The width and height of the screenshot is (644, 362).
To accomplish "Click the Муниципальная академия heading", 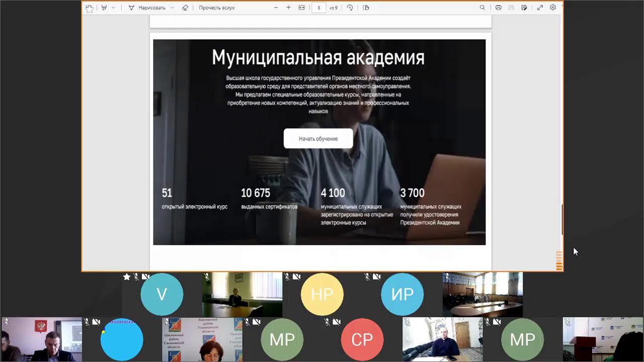I will coord(318,57).
